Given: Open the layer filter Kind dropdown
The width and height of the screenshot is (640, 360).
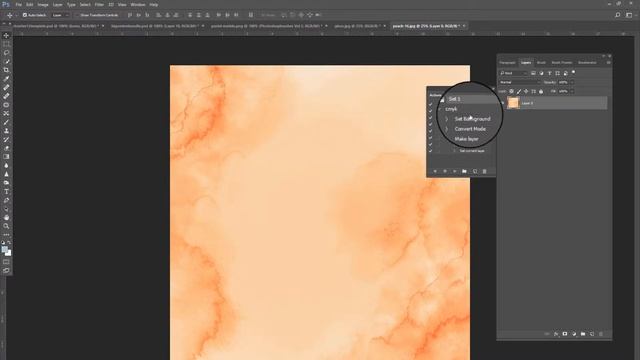Looking at the screenshot, I should pos(514,73).
